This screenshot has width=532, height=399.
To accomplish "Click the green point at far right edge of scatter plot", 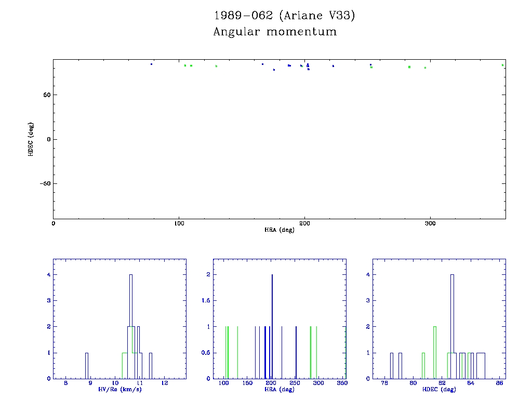I will pos(502,65).
